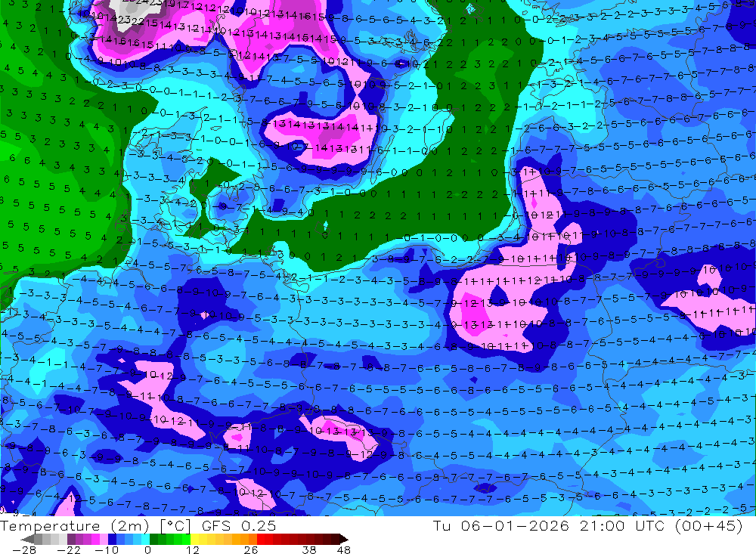Click the "(00+45)" forecast offset text
This screenshot has height=554, width=756.
tap(709, 525)
